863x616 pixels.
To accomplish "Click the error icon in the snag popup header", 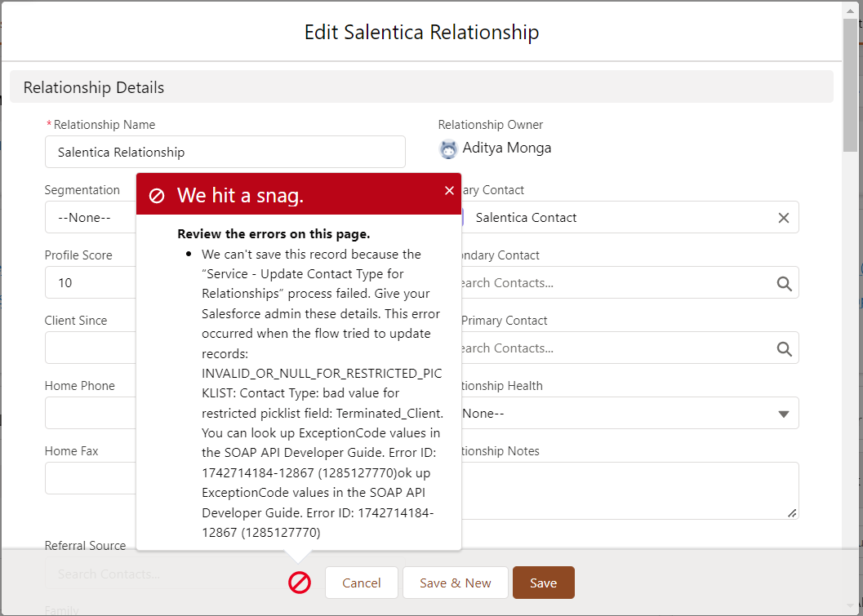I will [157, 195].
